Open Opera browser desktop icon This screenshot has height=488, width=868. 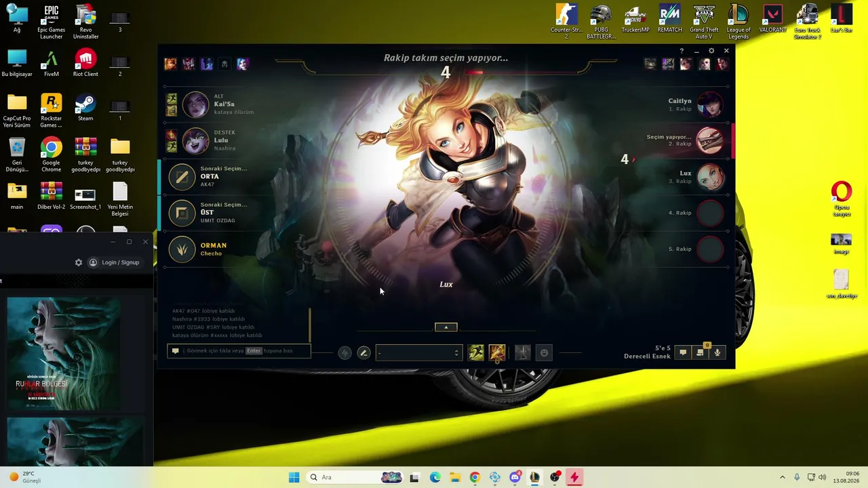pyautogui.click(x=842, y=200)
